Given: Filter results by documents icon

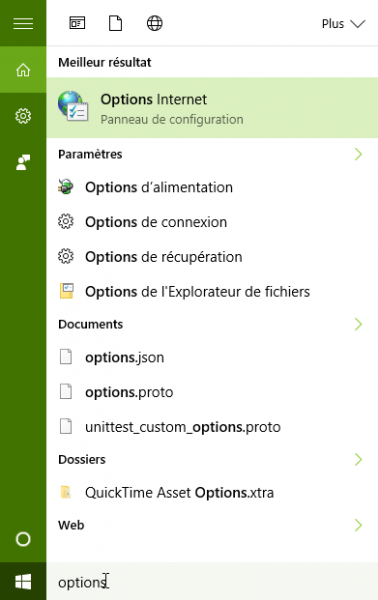Looking at the screenshot, I should (116, 23).
